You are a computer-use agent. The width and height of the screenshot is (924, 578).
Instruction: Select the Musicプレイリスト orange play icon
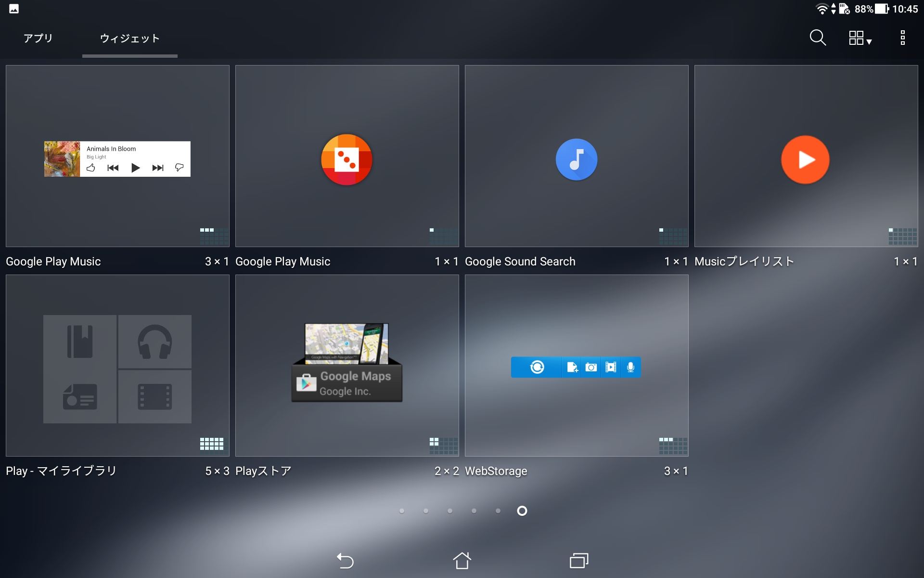tap(805, 159)
